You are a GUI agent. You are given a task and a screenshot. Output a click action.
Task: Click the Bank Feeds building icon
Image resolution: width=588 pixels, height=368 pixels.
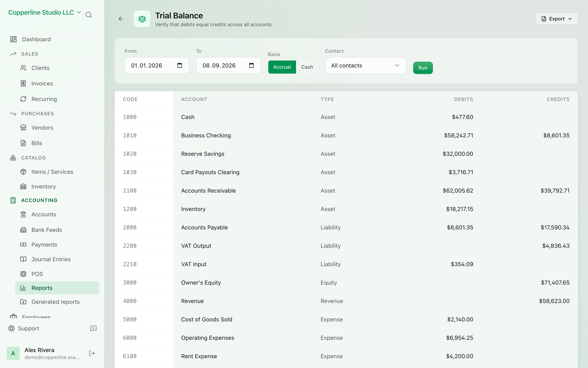coord(23,230)
